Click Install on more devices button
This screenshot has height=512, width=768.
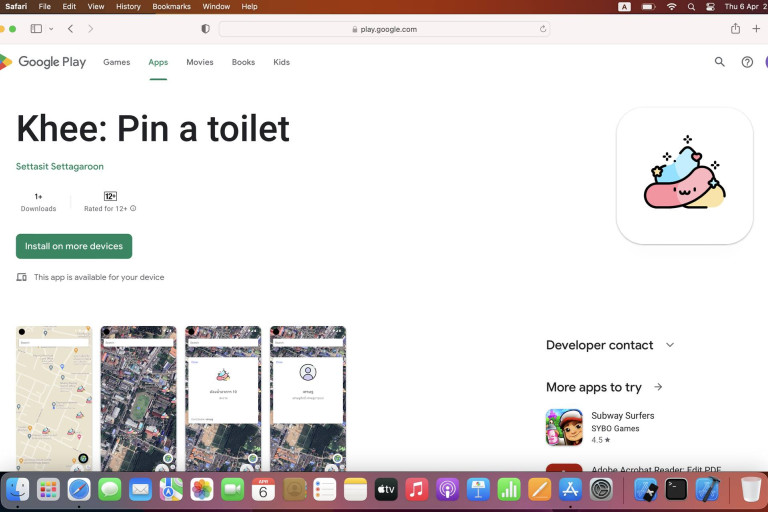(x=74, y=246)
